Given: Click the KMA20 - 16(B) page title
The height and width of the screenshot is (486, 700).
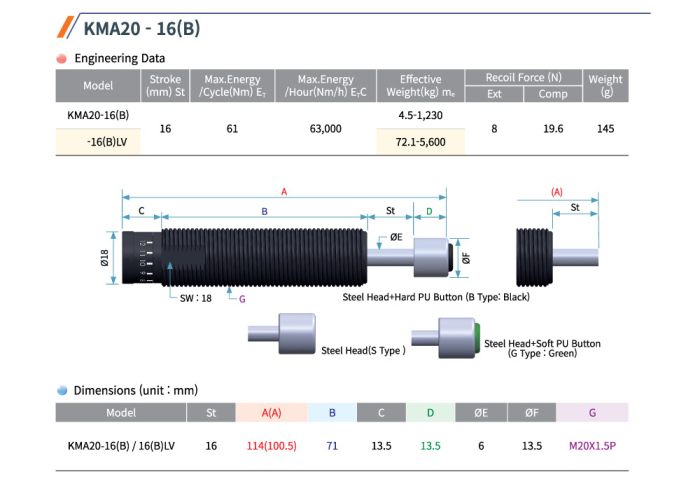Looking at the screenshot, I should pos(142,27).
